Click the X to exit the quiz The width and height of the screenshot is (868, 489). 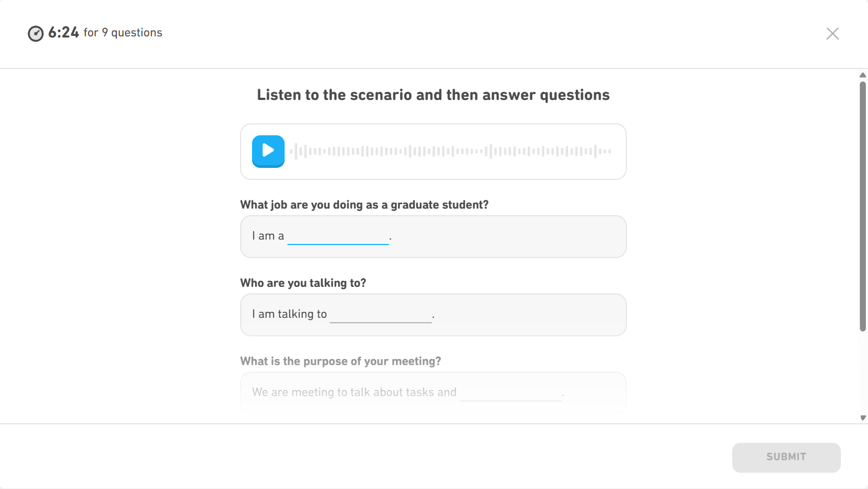point(832,33)
